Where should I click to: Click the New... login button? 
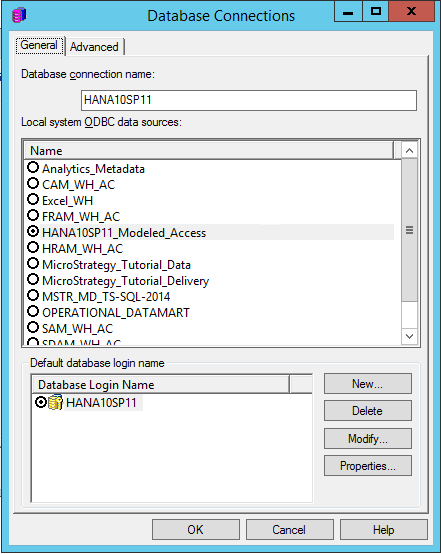click(368, 384)
